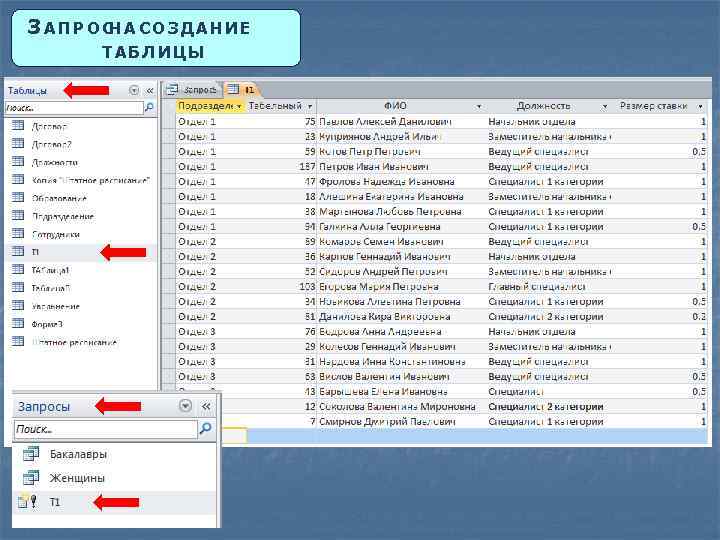This screenshot has height=540, width=720.
Task: Open the Размер ставки column filter dropdown
Action: click(x=700, y=107)
